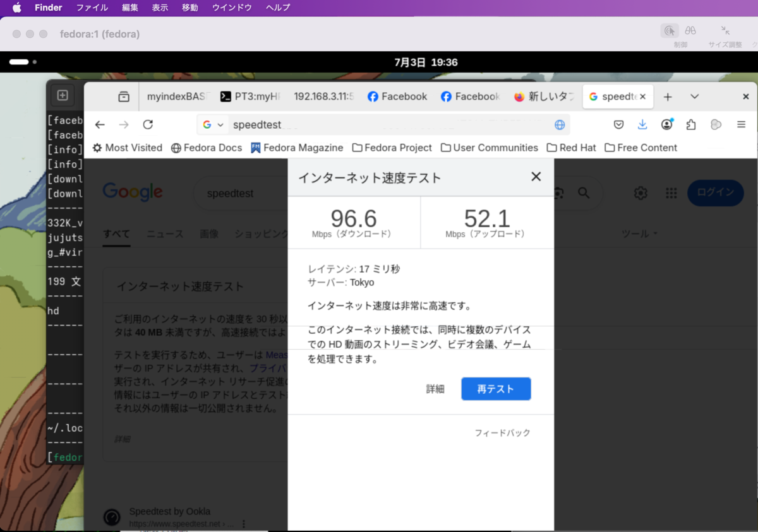Click the 再テスト button

click(496, 389)
